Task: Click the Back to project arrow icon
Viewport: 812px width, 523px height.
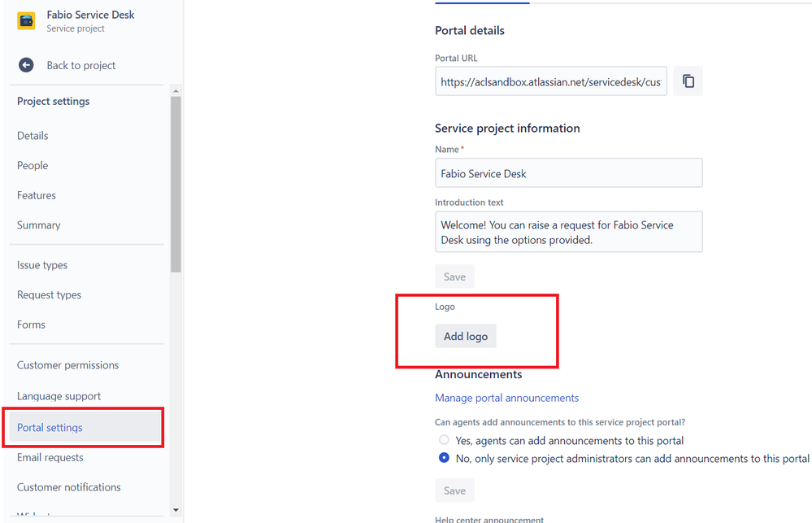Action: [26, 65]
